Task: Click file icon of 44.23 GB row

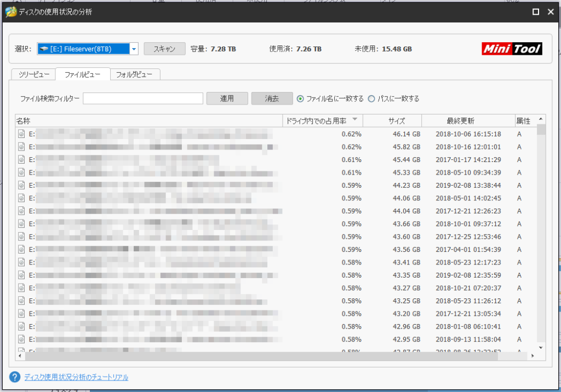Action: pos(21,186)
